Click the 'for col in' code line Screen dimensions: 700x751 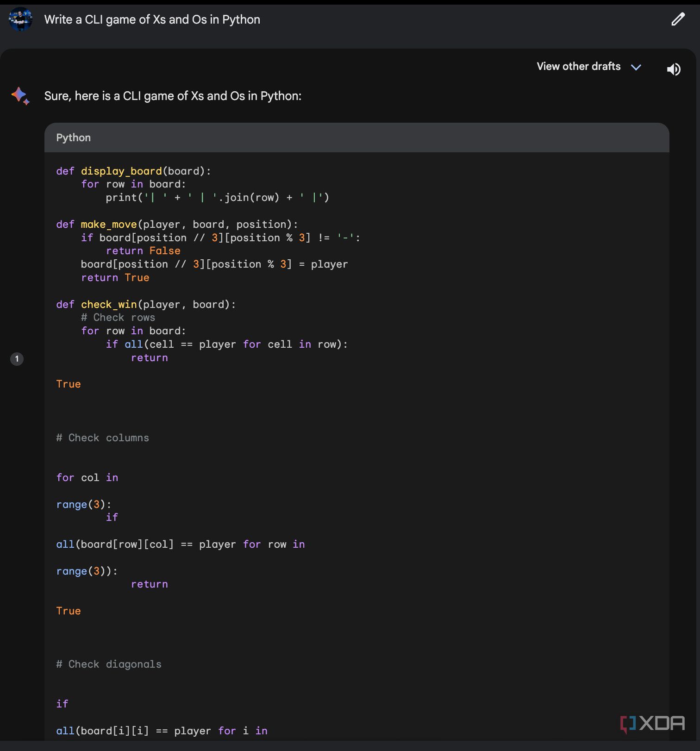click(87, 478)
